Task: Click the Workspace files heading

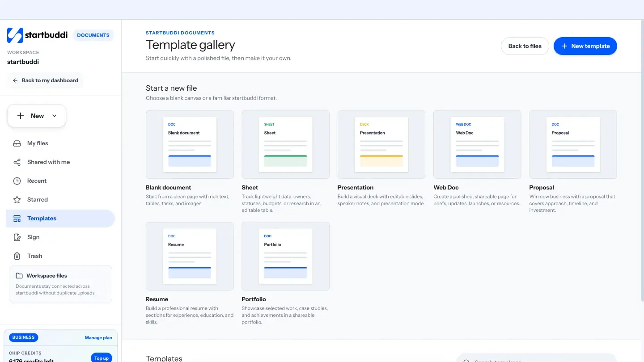Action: coord(47,276)
